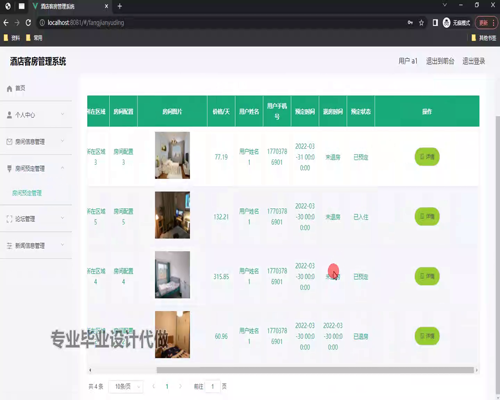Open the 资料 bookmarks folder
Image resolution: width=500 pixels, height=400 pixels.
pyautogui.click(x=12, y=38)
